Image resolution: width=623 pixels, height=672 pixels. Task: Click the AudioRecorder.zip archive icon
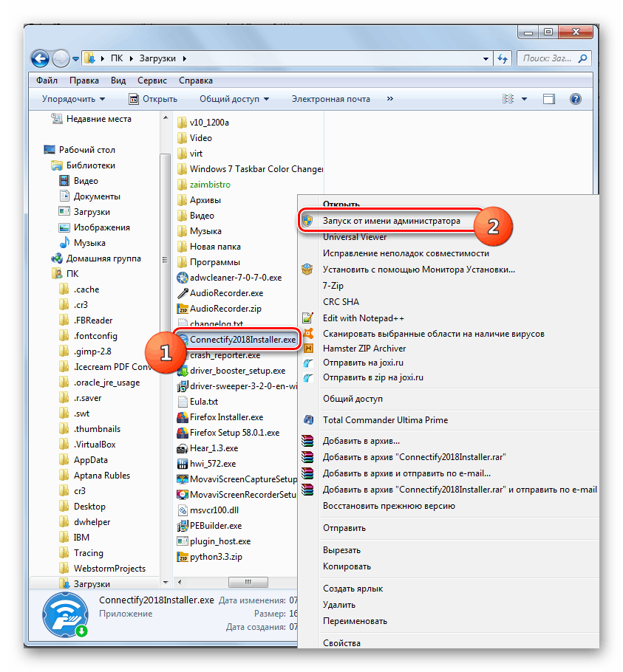[183, 309]
